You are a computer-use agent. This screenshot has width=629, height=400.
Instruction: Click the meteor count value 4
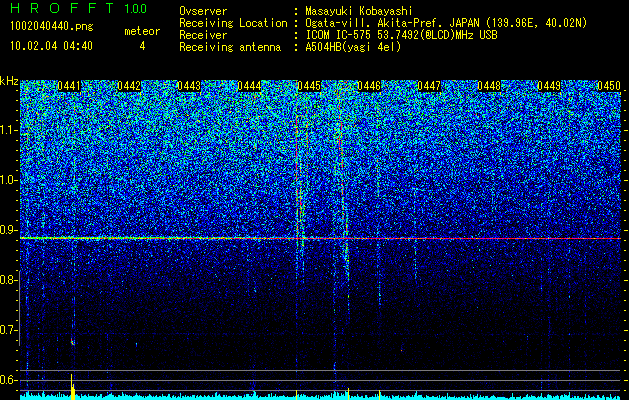142,46
